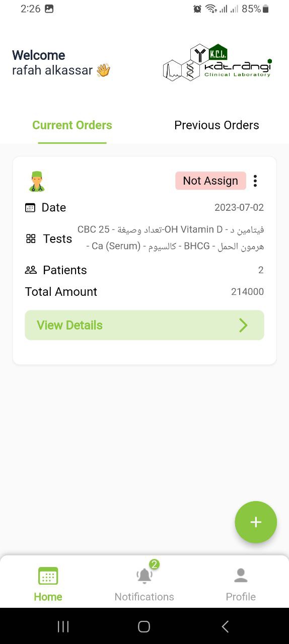Tap the people icon beside Patients

pos(31,270)
